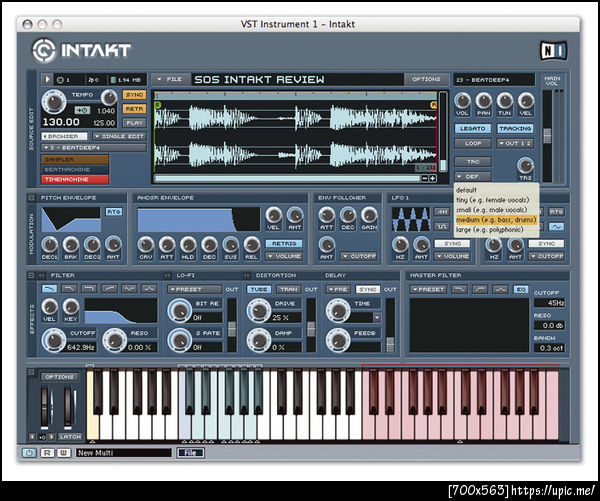Open the lo-fi PRESET dropdown
The width and height of the screenshot is (600, 501).
tap(194, 289)
